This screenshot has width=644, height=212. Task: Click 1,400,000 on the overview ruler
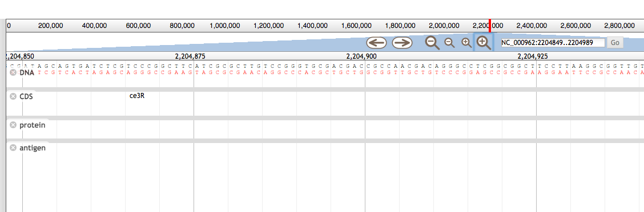coord(312,26)
